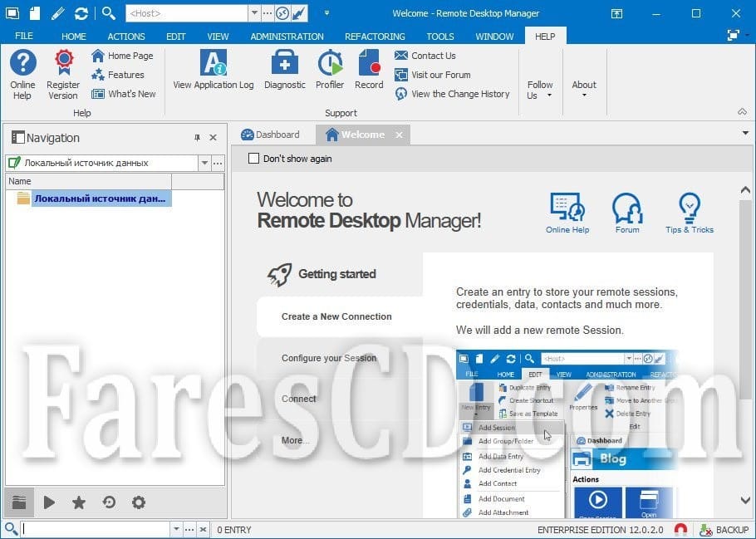Select vault folder view in navigation footer
Image resolution: width=756 pixels, height=539 pixels.
pyautogui.click(x=19, y=502)
